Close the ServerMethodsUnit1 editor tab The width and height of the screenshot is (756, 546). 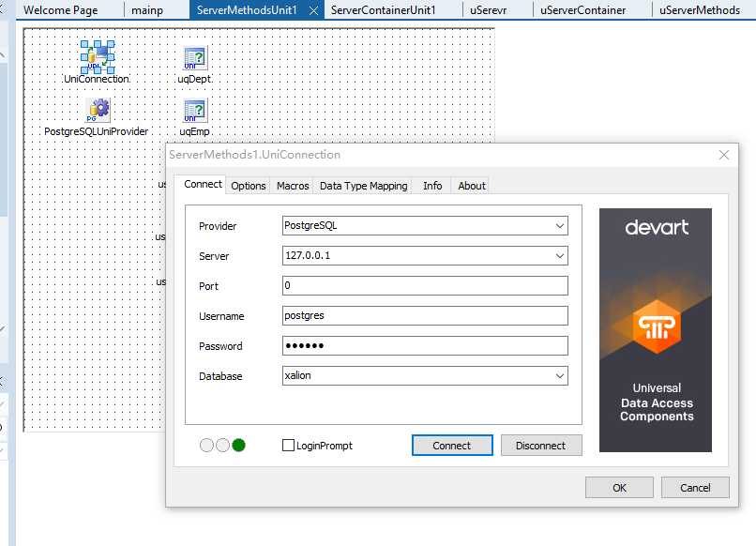coord(313,10)
